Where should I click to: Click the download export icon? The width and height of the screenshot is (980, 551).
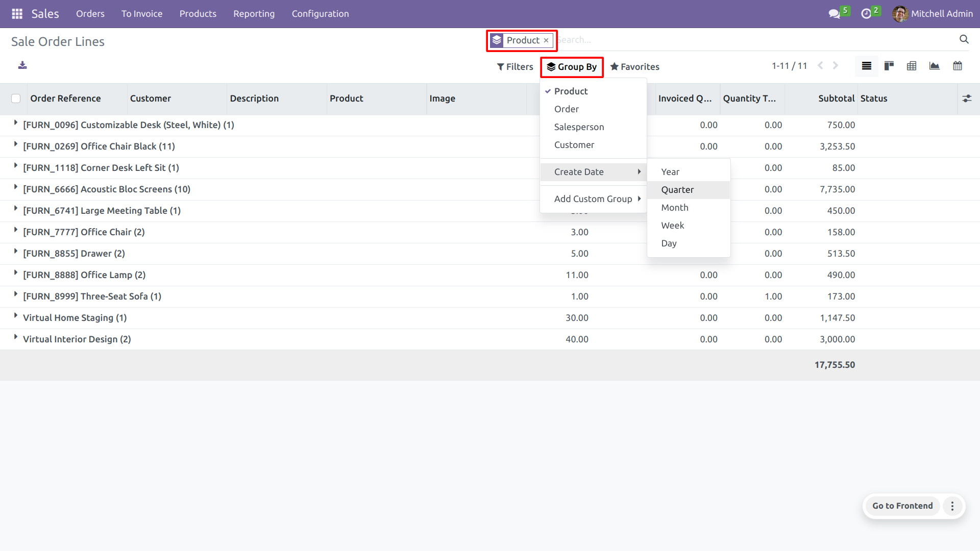pyautogui.click(x=22, y=65)
